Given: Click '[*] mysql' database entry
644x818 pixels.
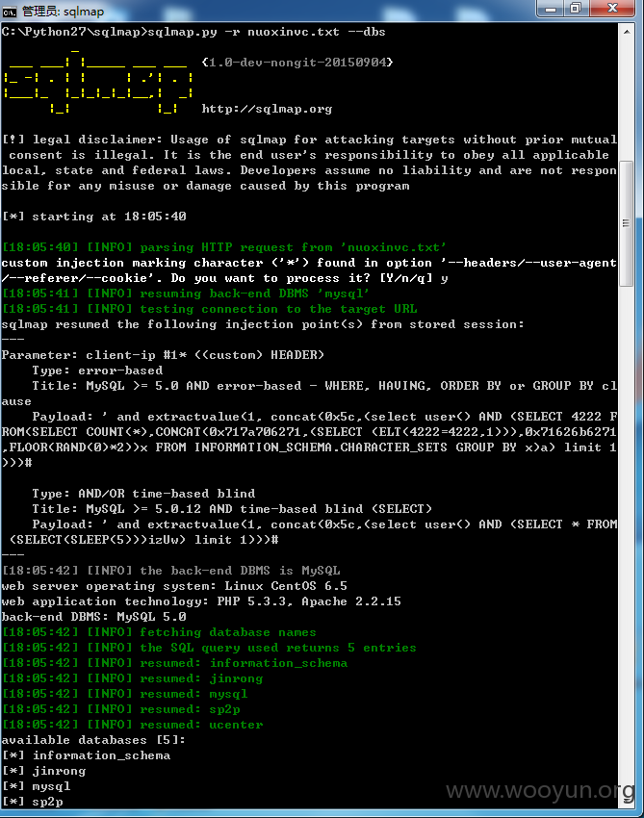Looking at the screenshot, I should [x=36, y=786].
